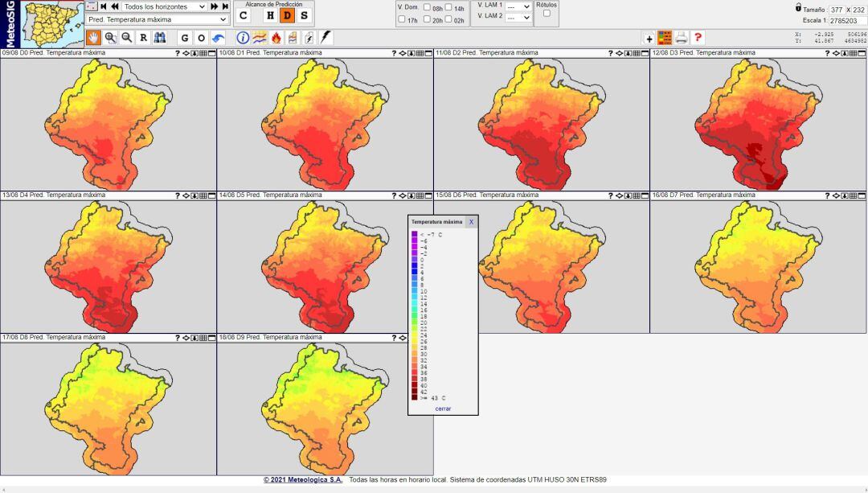Enable the 14h checkbox under V. Dom

click(448, 7)
